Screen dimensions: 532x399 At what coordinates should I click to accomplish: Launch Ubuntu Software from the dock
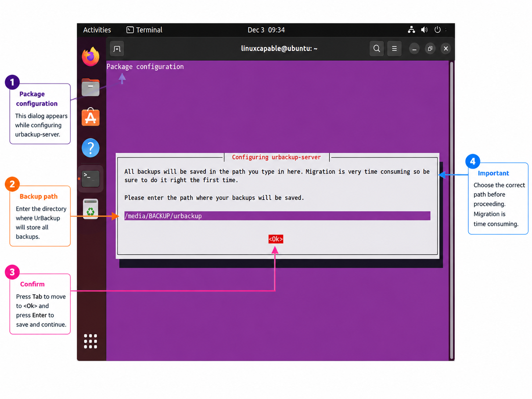[90, 117]
